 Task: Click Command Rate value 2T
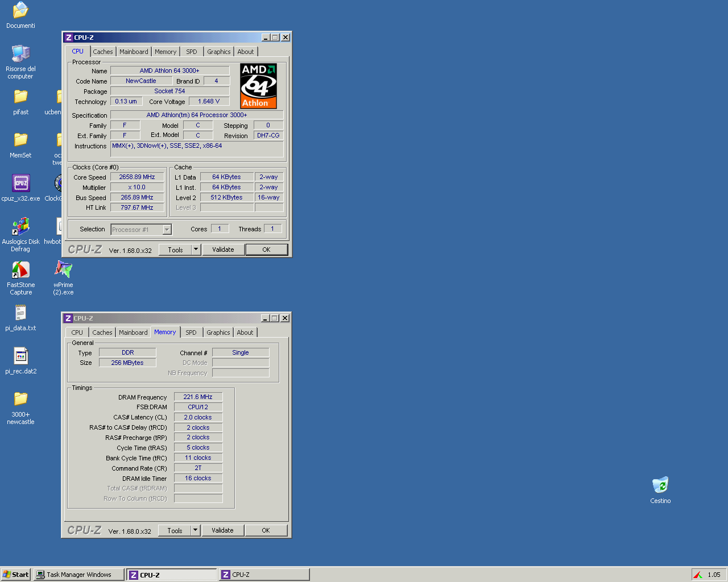(198, 468)
